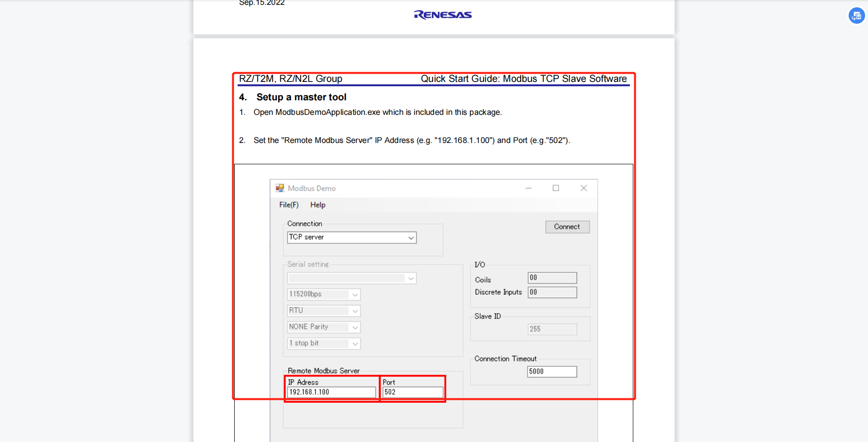Select the Port field showing 502

tap(412, 392)
